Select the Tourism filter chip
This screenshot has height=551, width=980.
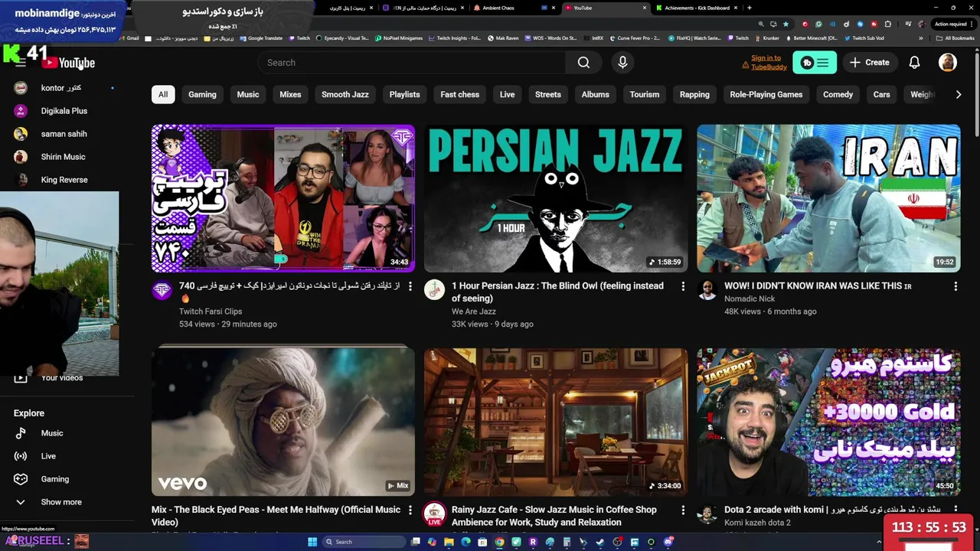645,95
